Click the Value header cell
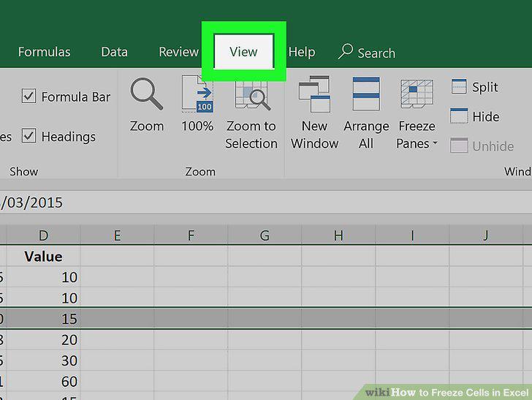 coord(43,257)
